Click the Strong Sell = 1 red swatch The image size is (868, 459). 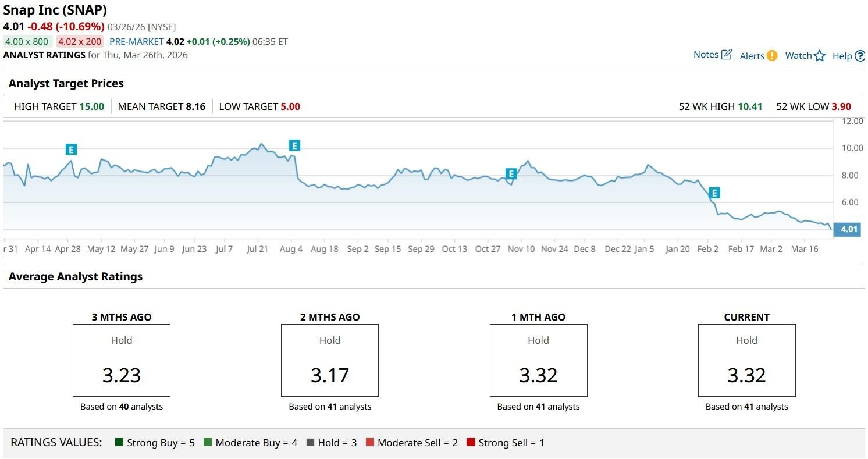tap(471, 443)
